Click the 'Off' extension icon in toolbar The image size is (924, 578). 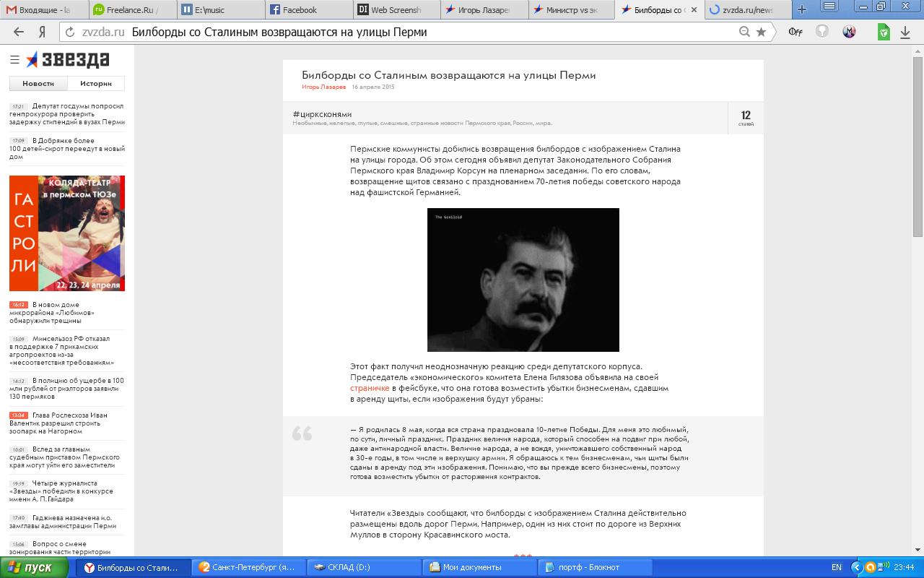click(795, 32)
